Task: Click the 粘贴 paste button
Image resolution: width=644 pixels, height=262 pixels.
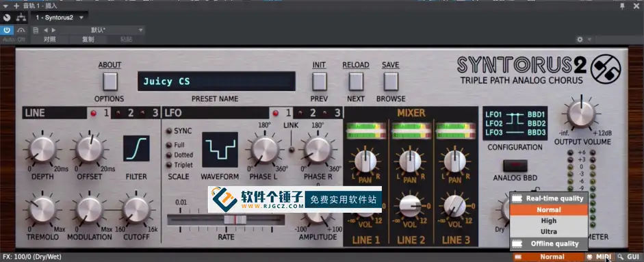Action: pyautogui.click(x=126, y=40)
